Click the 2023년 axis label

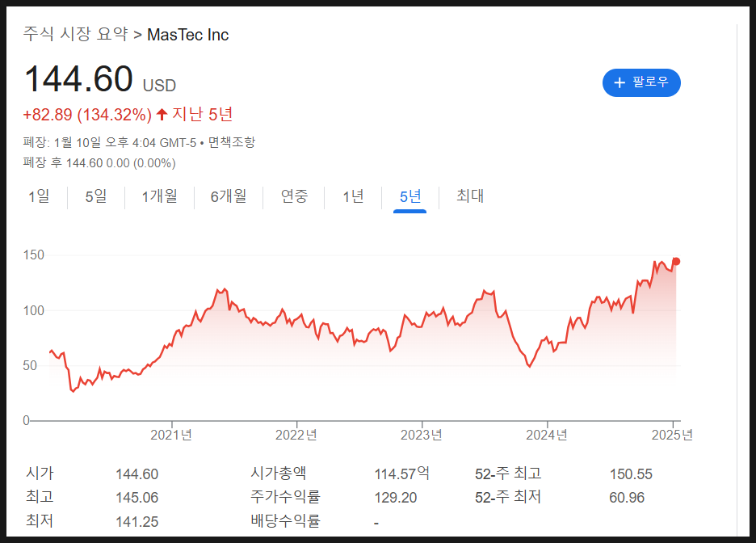[422, 435]
